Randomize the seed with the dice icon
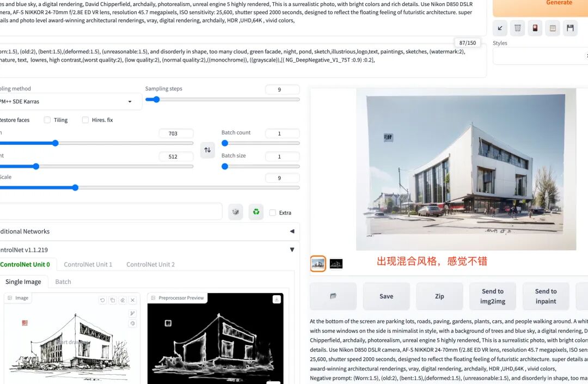This screenshot has width=588, height=384. pyautogui.click(x=236, y=212)
